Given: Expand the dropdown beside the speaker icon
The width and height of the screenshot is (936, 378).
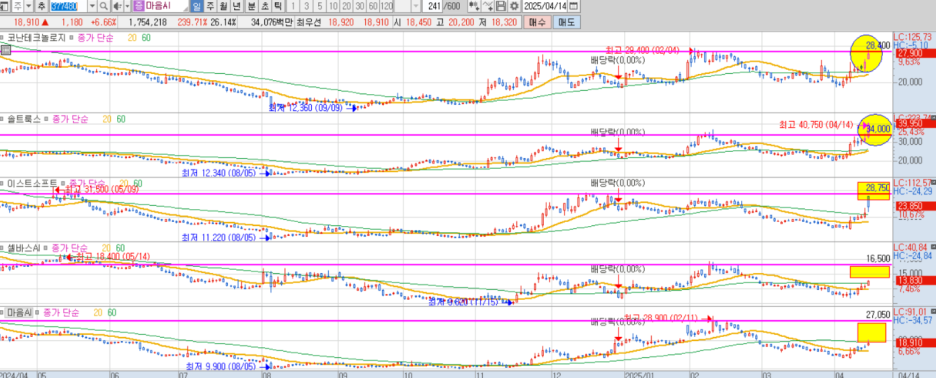Looking at the screenshot, I should pyautogui.click(x=127, y=7).
